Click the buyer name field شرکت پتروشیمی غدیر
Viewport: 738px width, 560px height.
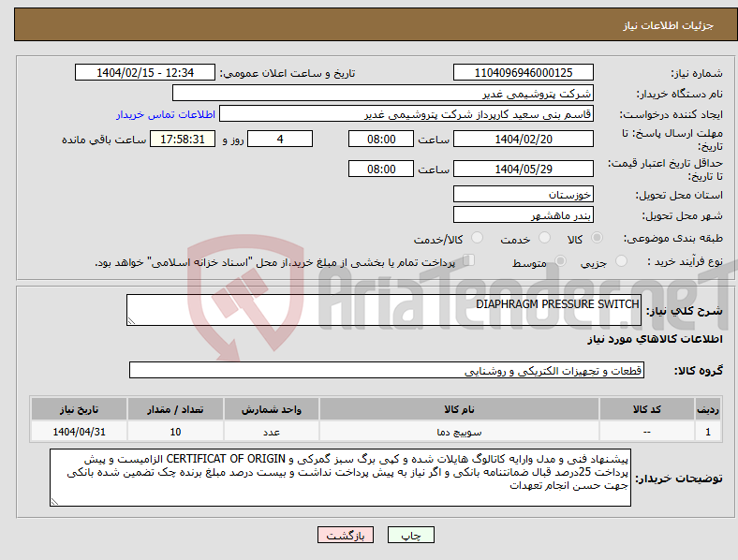383,93
